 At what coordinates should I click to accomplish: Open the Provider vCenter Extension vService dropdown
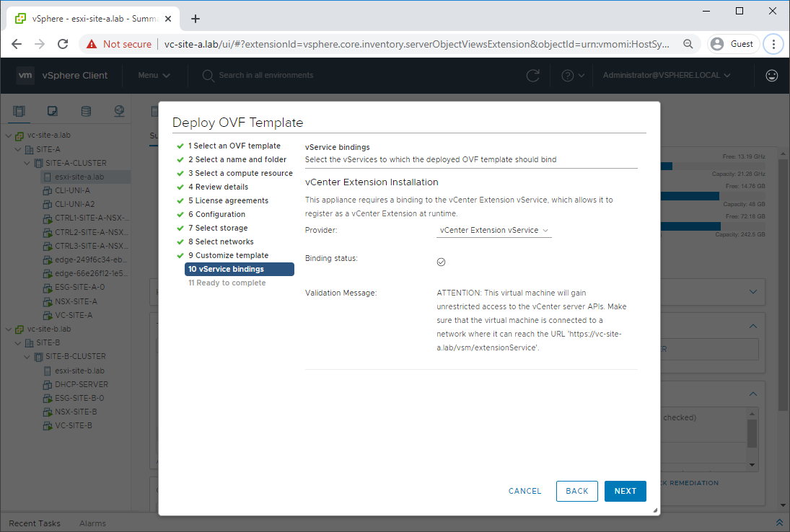493,230
